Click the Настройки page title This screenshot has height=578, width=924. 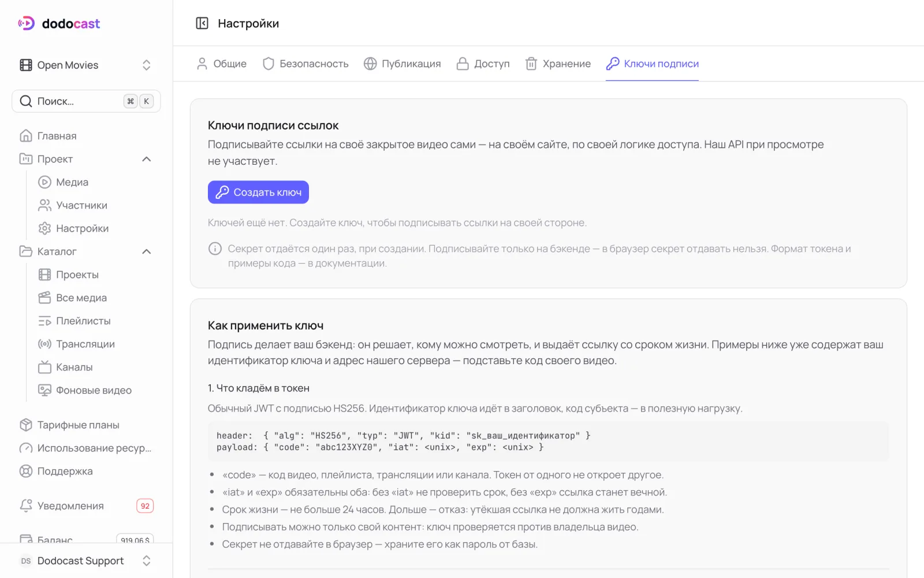click(248, 23)
